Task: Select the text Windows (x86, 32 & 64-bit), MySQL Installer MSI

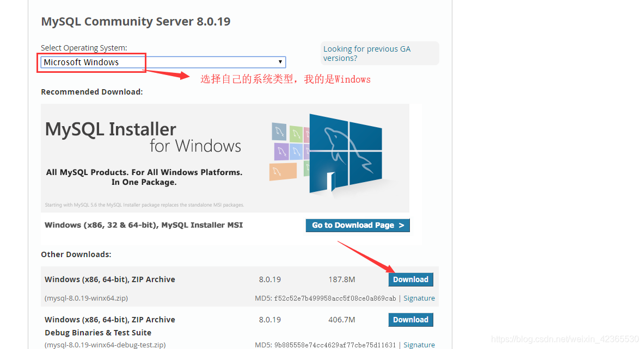Action: (x=144, y=225)
